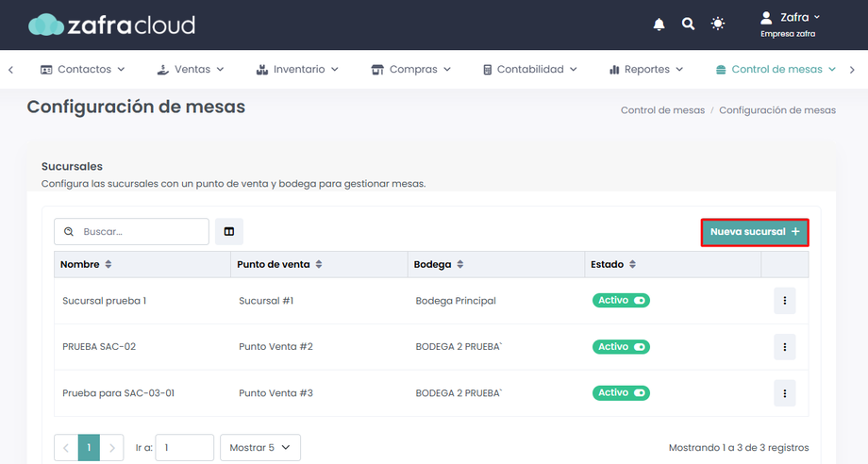This screenshot has height=464, width=868.
Task: Select Sucursal prueba 1 name cell
Action: (x=104, y=301)
